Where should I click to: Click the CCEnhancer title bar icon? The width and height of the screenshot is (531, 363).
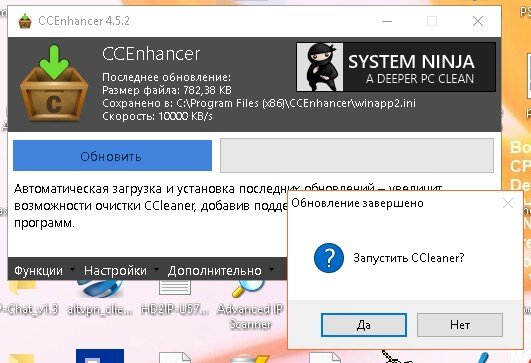tap(25, 21)
